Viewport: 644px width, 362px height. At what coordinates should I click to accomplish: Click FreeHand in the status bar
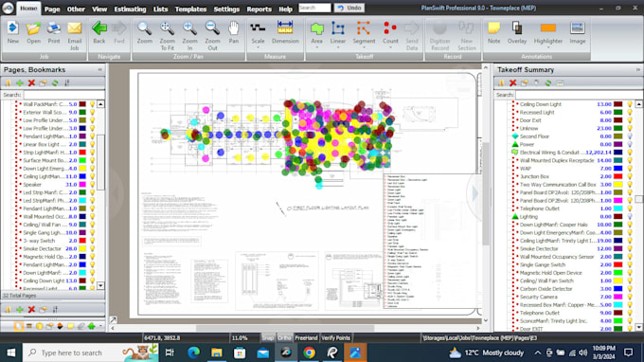coord(306,337)
